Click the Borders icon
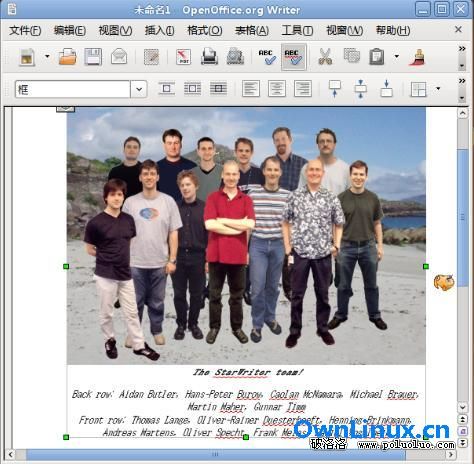This screenshot has height=464, width=474. coord(419,89)
